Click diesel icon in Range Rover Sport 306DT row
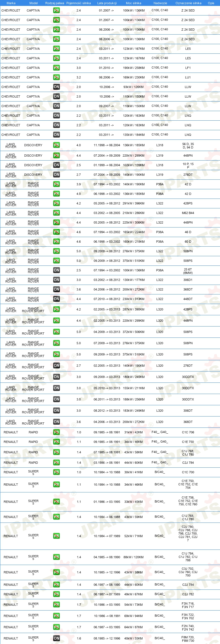This screenshot has height=644, width=220. click(x=56, y=411)
